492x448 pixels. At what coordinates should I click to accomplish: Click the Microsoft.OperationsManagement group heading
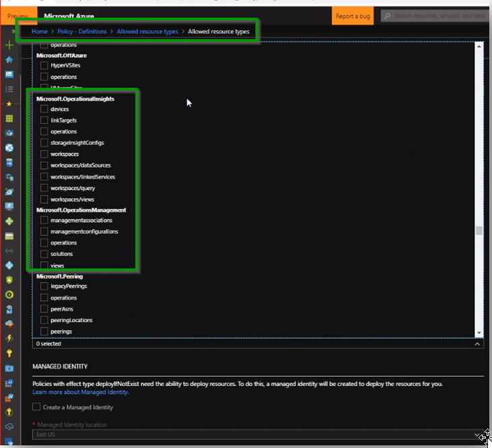[82, 210]
